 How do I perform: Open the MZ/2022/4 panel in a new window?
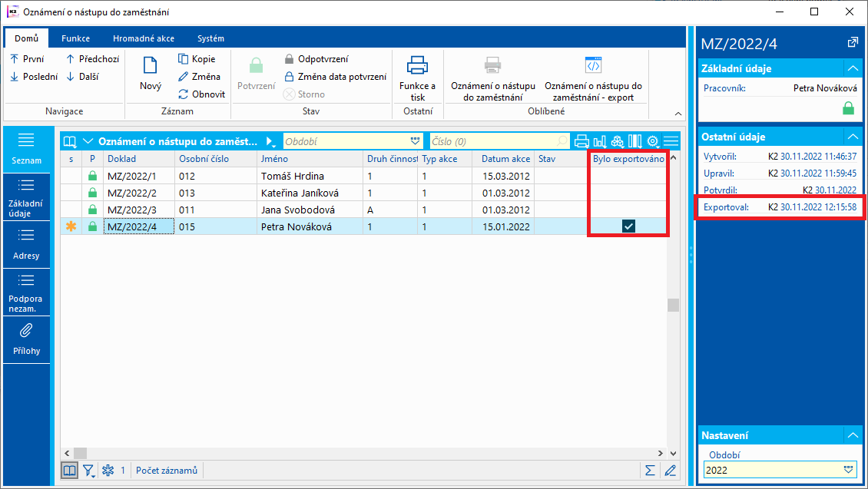pos(852,43)
